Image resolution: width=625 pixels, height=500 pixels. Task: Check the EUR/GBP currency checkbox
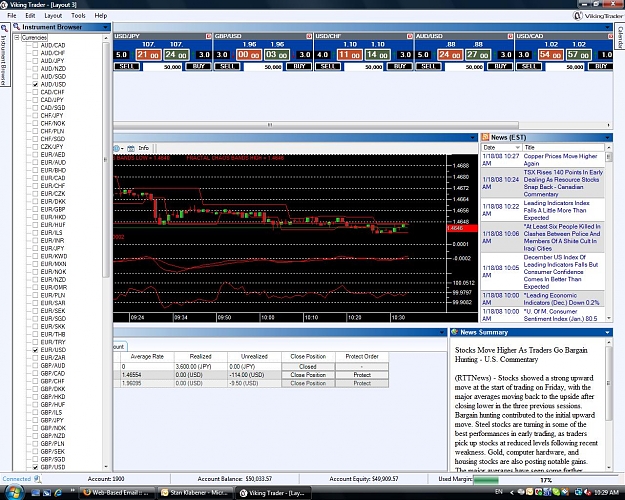click(35, 209)
